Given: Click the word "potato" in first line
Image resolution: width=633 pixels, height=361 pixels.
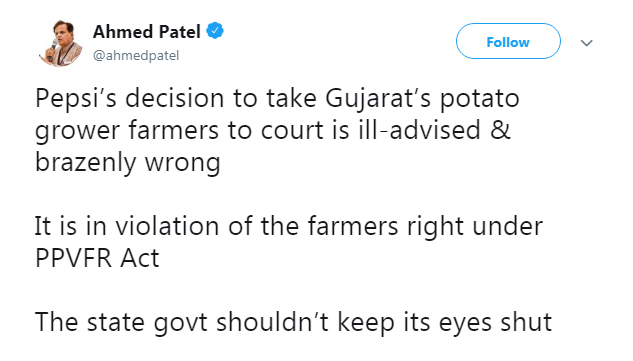Looking at the screenshot, I should tap(479, 99).
